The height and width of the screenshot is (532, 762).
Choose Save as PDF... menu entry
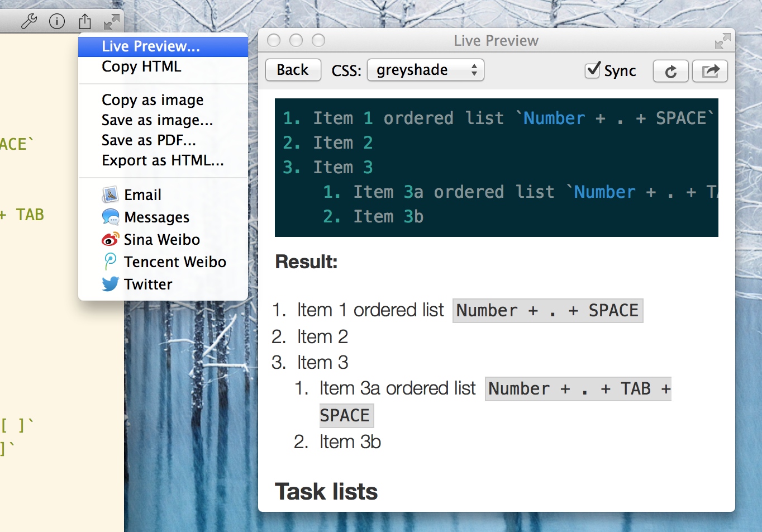click(149, 140)
